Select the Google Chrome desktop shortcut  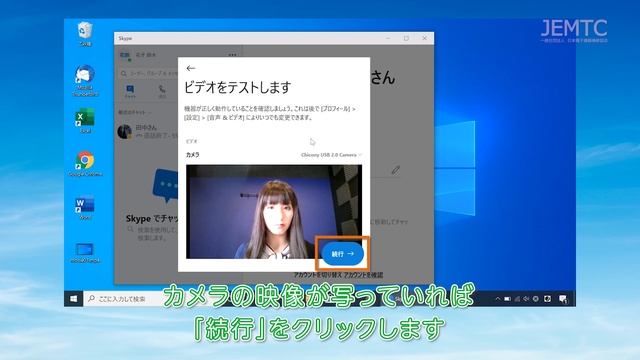click(85, 164)
